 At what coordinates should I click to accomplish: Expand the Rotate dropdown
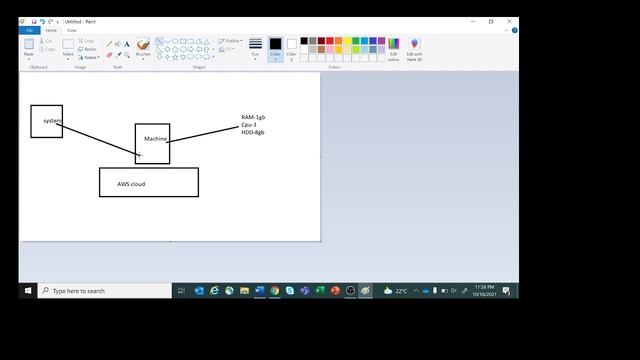[89, 58]
